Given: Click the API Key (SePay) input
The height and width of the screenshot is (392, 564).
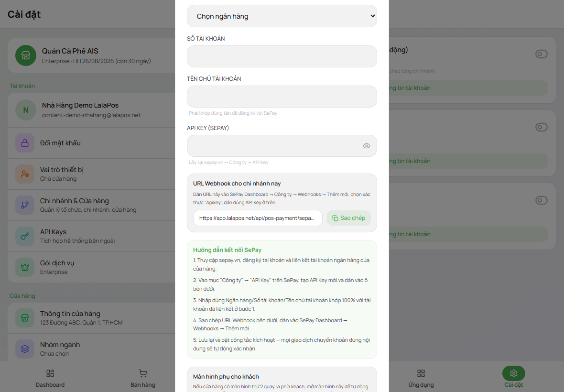Looking at the screenshot, I should (x=282, y=146).
